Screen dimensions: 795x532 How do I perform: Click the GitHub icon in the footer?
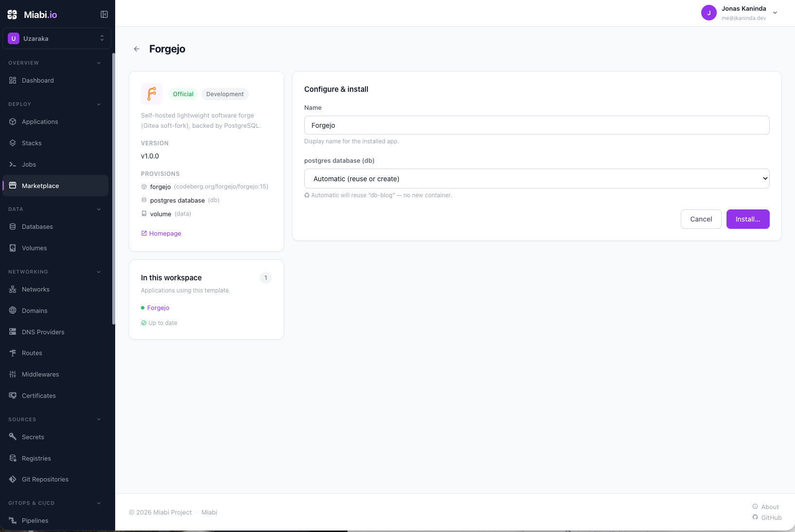(755, 517)
